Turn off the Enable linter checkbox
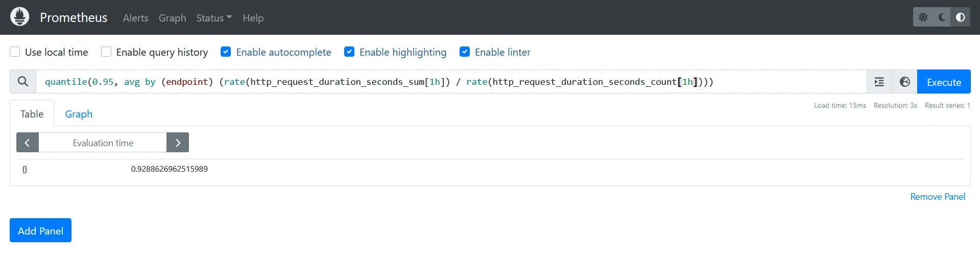The width and height of the screenshot is (980, 279). coord(465,52)
